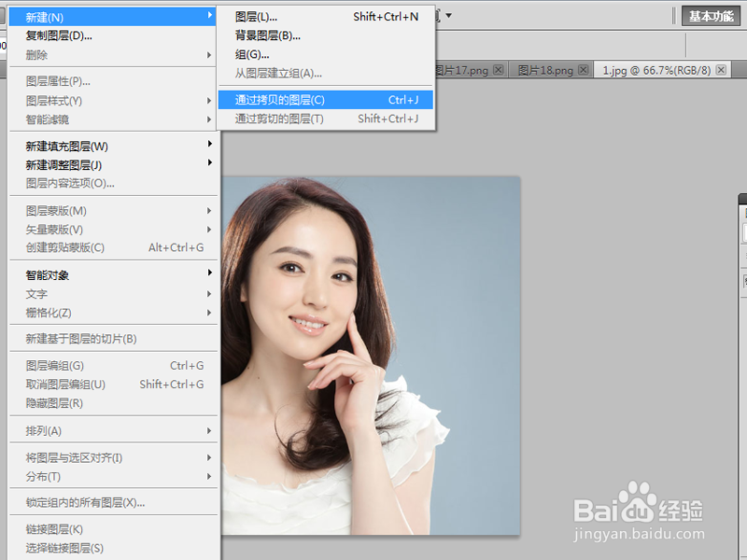Click 选择链接图层(S) item
This screenshot has height=560, width=747.
[113, 548]
